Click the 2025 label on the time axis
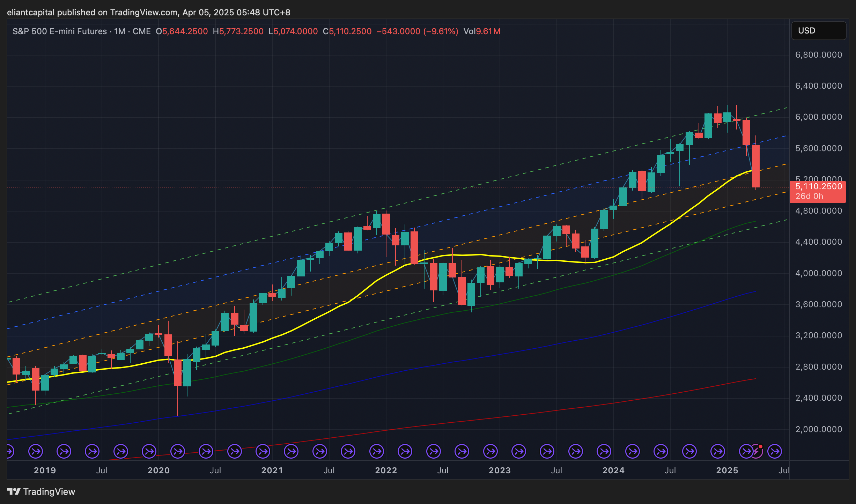The width and height of the screenshot is (856, 504). coord(727,470)
